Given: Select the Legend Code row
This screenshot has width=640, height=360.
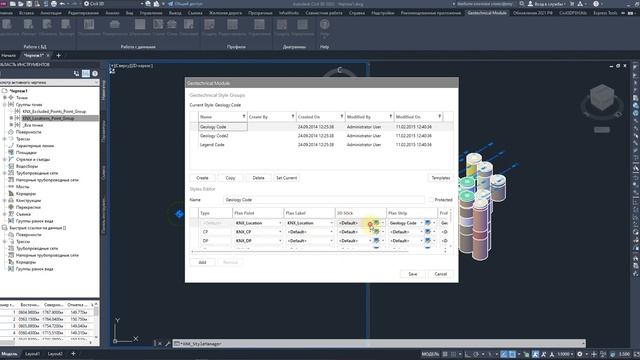Looking at the screenshot, I should [x=322, y=144].
